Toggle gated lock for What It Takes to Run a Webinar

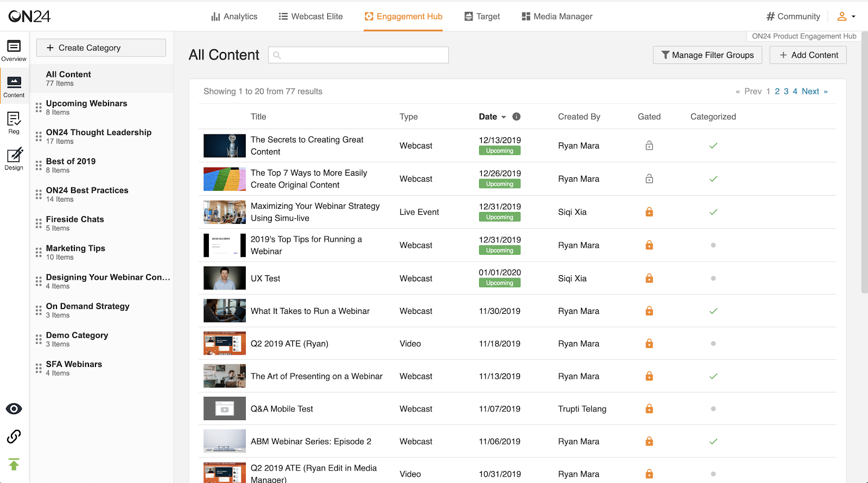tap(649, 311)
